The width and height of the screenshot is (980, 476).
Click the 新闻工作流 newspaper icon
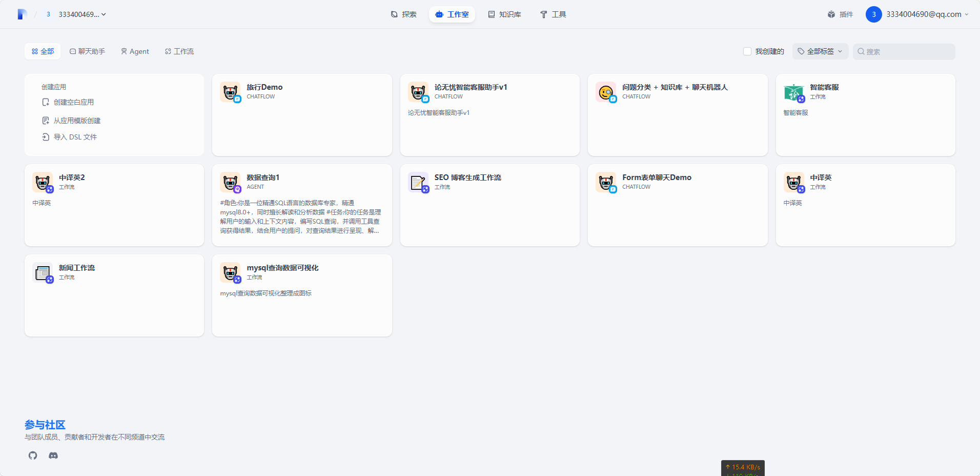coord(42,272)
